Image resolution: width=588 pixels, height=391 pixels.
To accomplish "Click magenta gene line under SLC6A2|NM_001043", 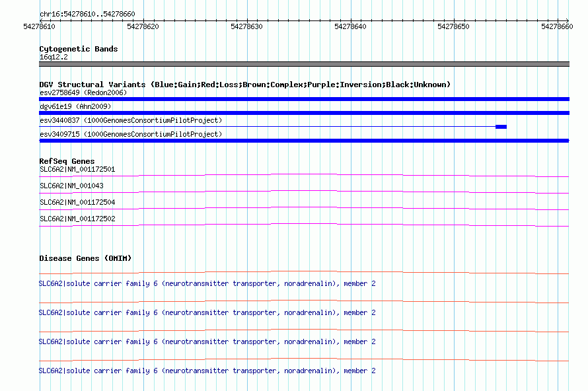I will coord(304,192).
